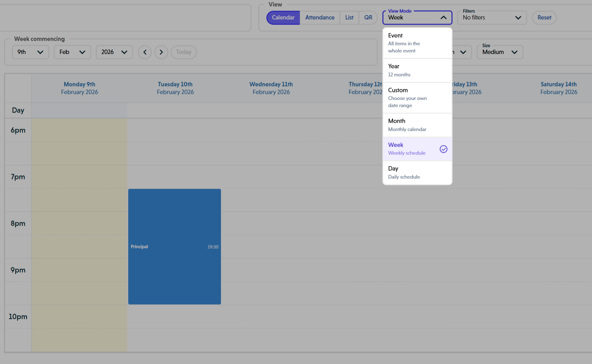Viewport: 592px width, 364px height.
Task: Select the Attendance view tab
Action: 320,18
